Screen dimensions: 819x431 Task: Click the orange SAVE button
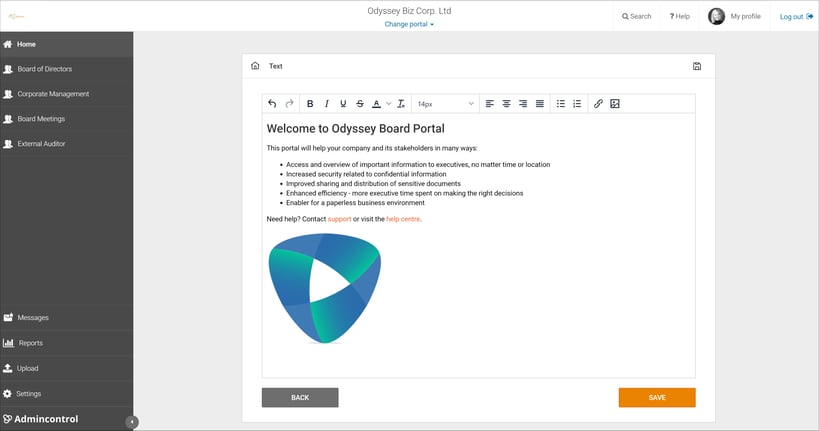pyautogui.click(x=657, y=398)
